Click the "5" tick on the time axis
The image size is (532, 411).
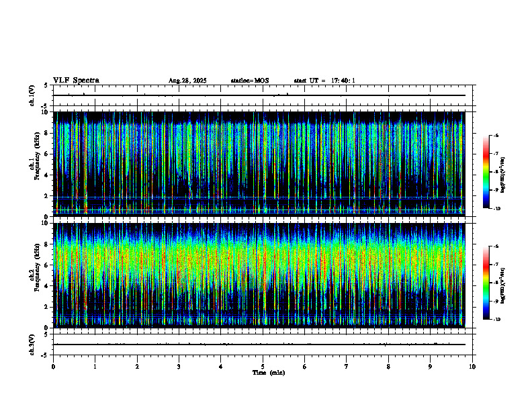263,367
